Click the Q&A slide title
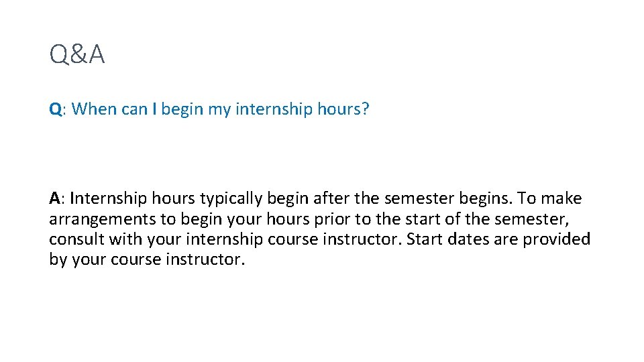 (x=77, y=55)
